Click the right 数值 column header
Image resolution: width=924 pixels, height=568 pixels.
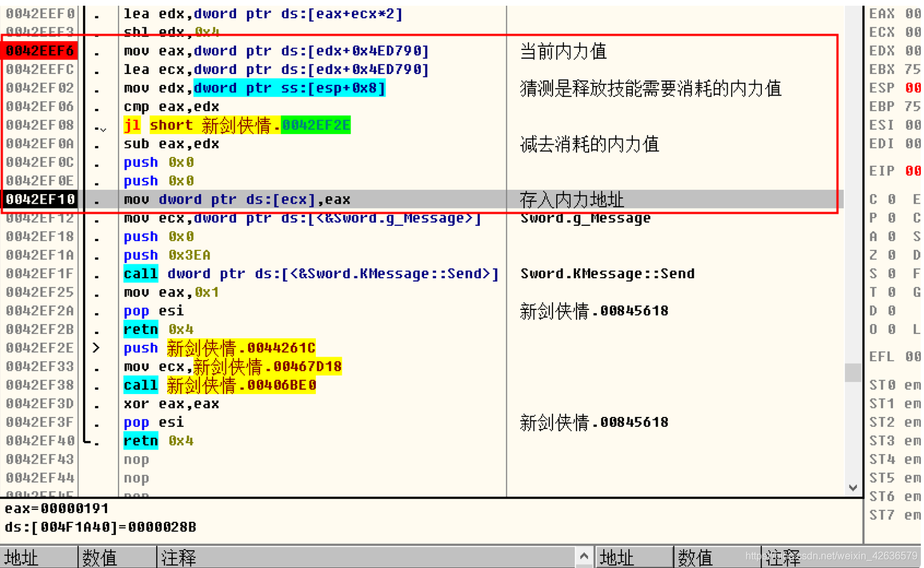click(716, 557)
